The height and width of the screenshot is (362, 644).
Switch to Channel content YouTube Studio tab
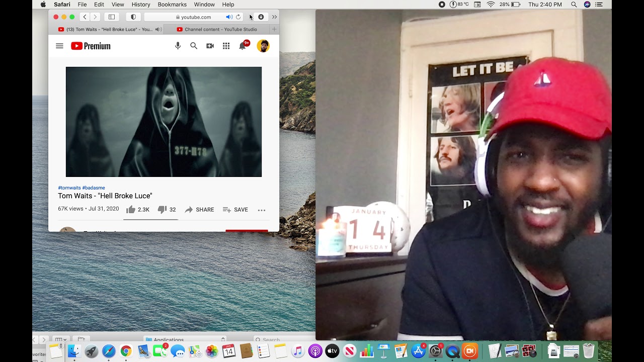[x=216, y=30]
